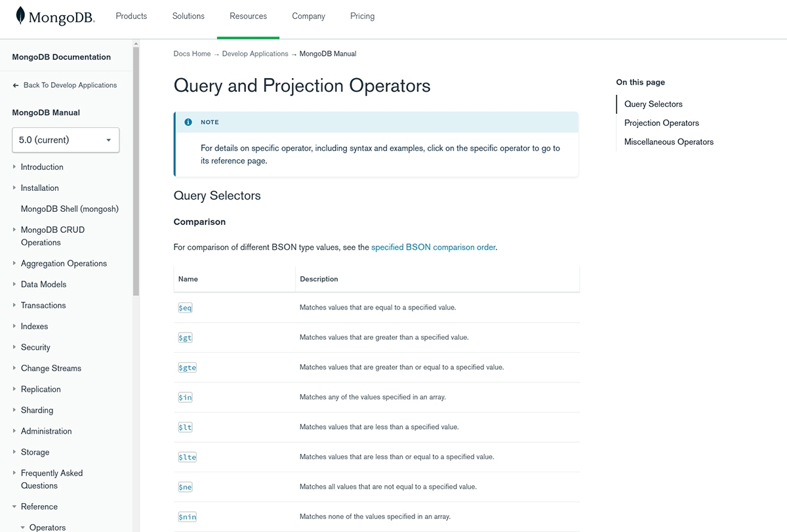Jump to Miscellaneous Operators on this page
This screenshot has width=787, height=532.
[668, 142]
